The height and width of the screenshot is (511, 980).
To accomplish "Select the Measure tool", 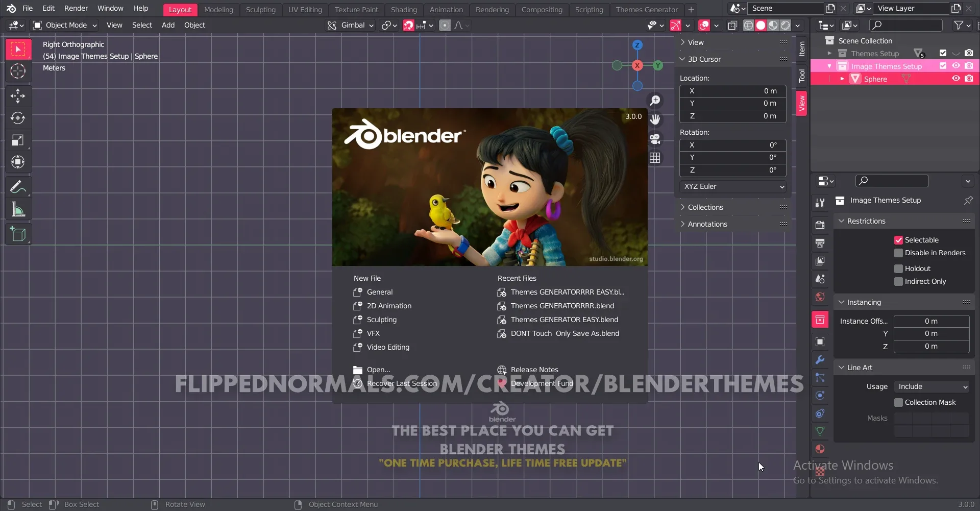I will point(18,209).
